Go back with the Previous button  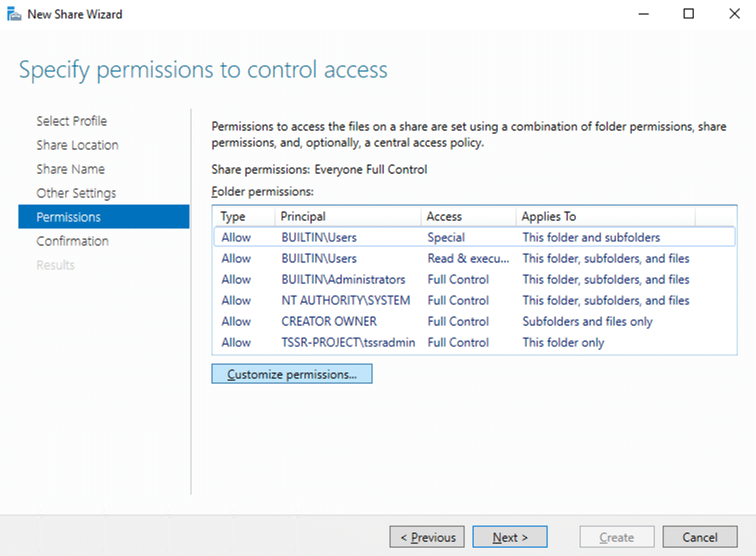(x=427, y=538)
